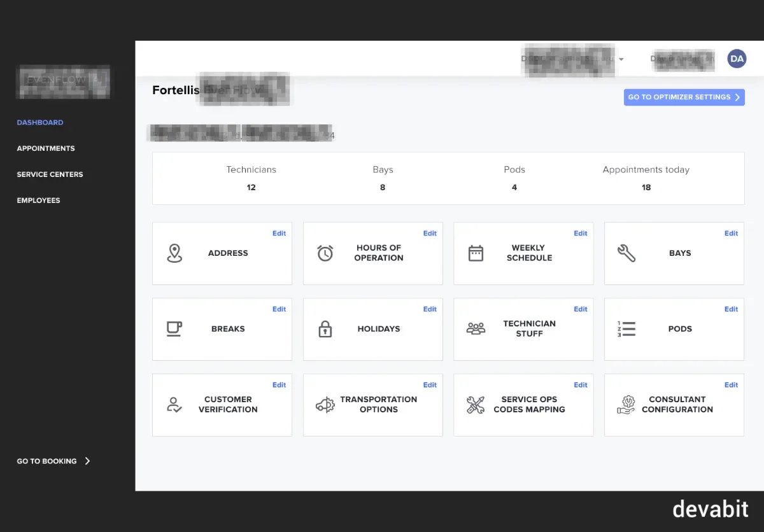Screen dimensions: 764x532
Task: Click the SERVICE OPS CODES MAPPING title
Action: 529,405
